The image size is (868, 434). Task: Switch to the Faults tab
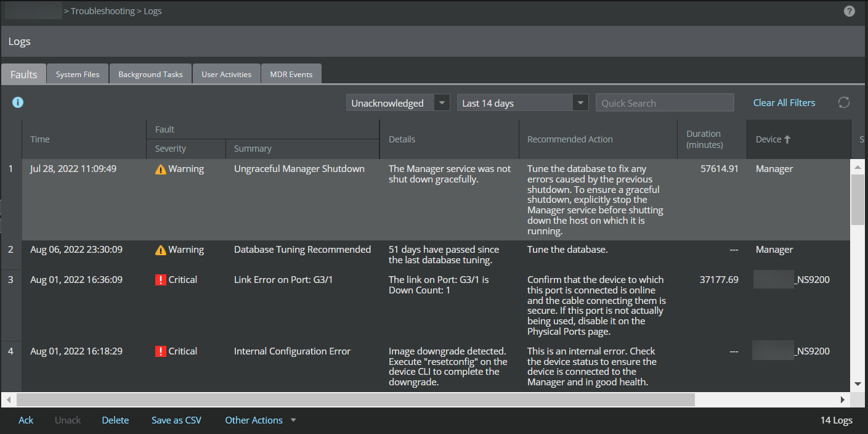click(24, 75)
